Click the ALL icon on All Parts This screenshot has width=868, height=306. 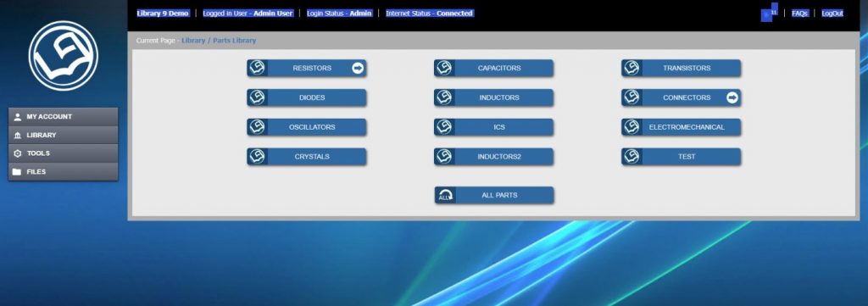[445, 195]
